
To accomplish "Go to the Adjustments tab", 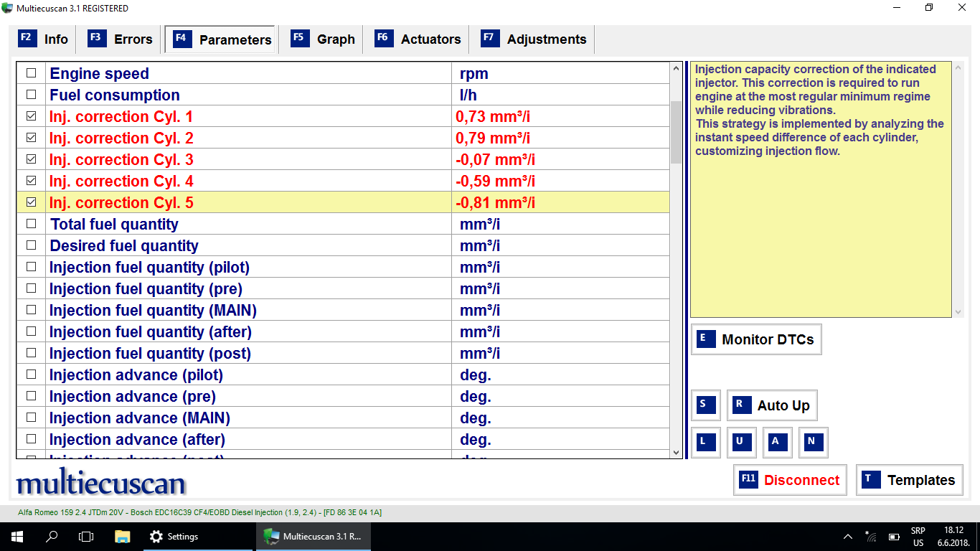I will click(x=534, y=39).
